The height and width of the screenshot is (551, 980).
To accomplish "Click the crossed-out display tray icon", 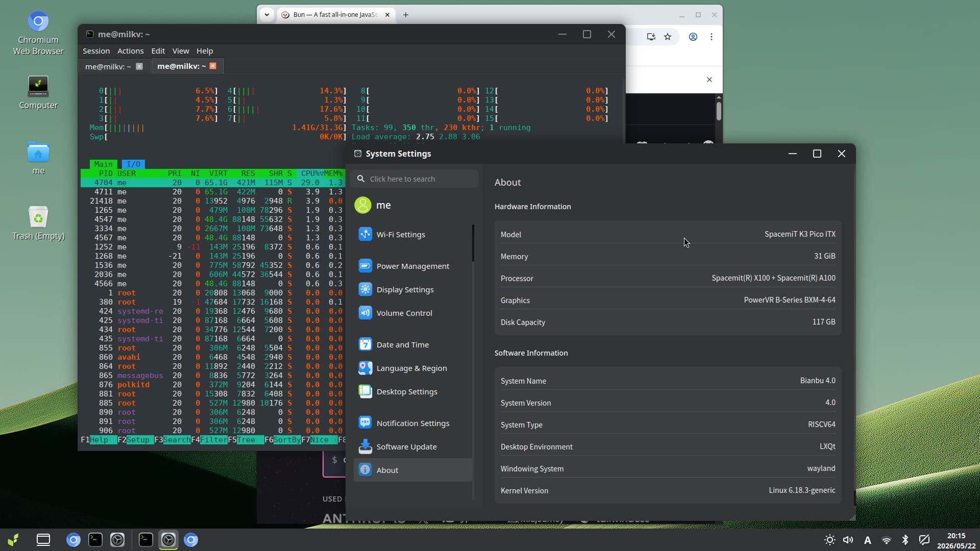I will pyautogui.click(x=924, y=540).
